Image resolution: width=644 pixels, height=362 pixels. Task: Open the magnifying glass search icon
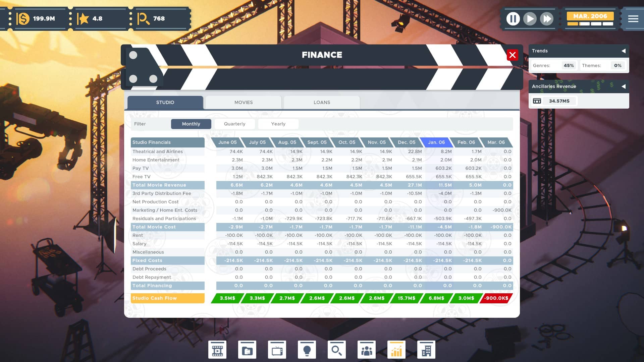(x=337, y=350)
